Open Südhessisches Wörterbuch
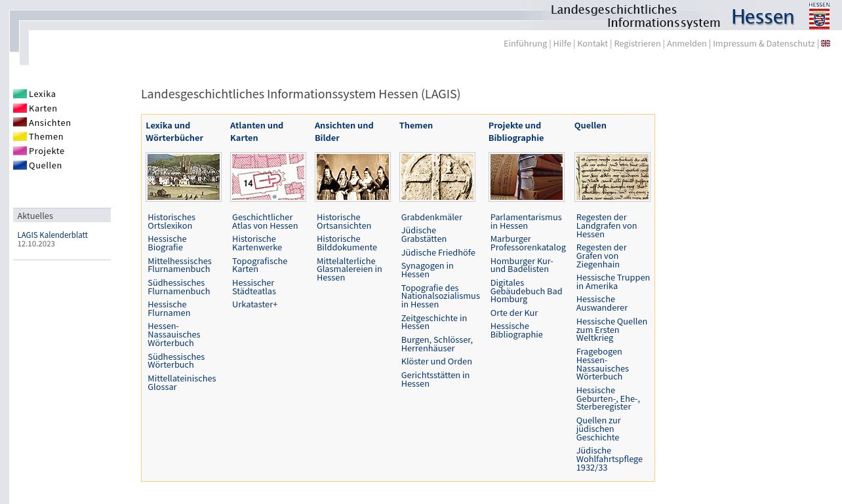842x504 pixels. click(x=176, y=360)
